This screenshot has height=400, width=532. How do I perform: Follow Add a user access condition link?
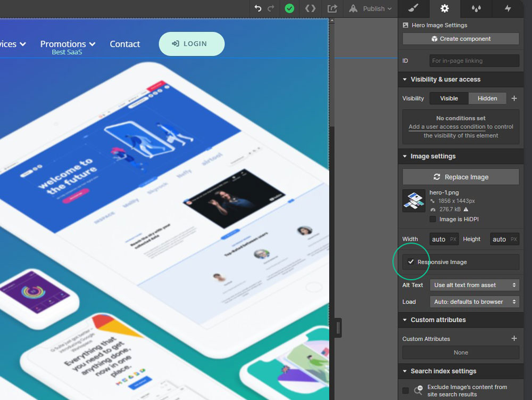click(447, 127)
